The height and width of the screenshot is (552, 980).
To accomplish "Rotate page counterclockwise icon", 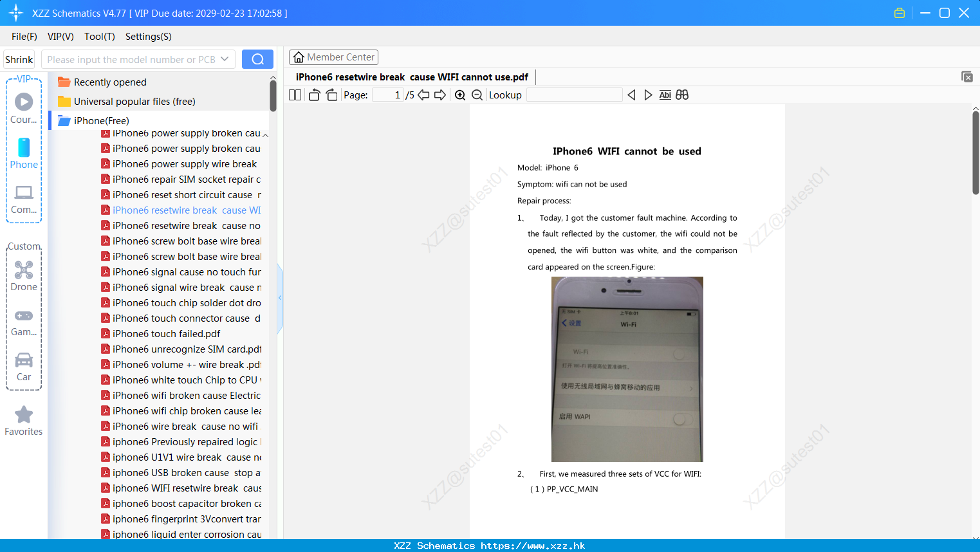I will coord(314,95).
